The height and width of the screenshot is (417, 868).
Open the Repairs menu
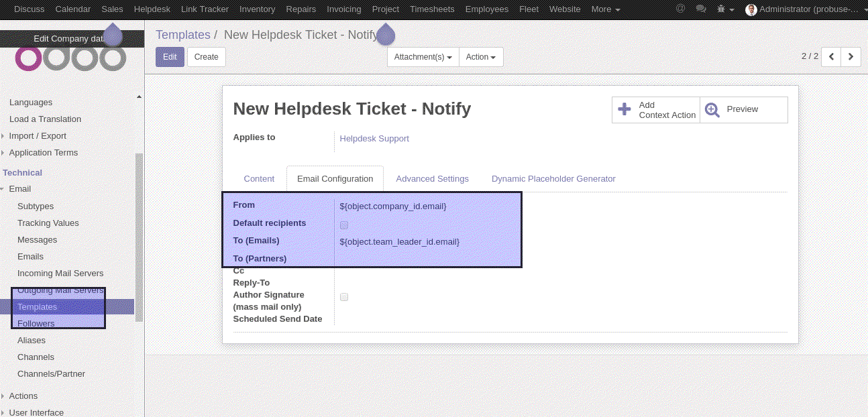click(301, 9)
